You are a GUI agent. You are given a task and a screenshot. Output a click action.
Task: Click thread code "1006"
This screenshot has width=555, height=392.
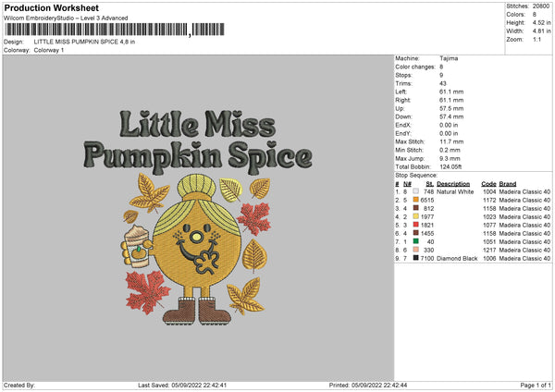click(x=489, y=259)
